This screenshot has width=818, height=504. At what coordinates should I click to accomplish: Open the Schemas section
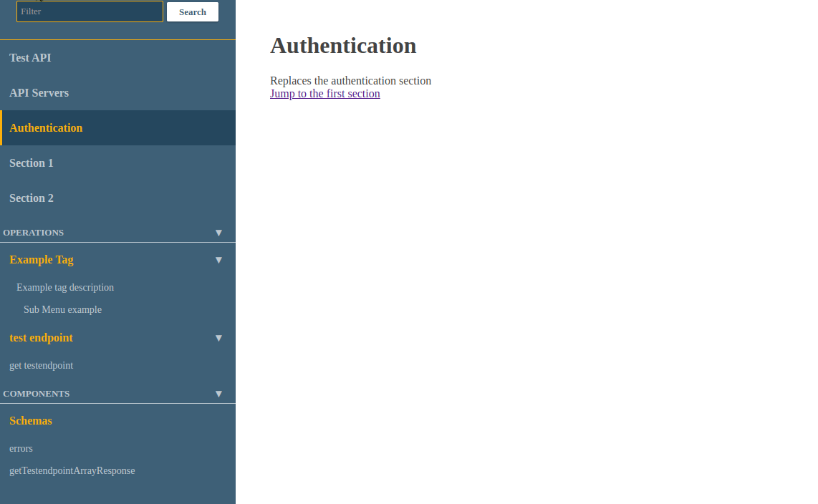tap(31, 420)
